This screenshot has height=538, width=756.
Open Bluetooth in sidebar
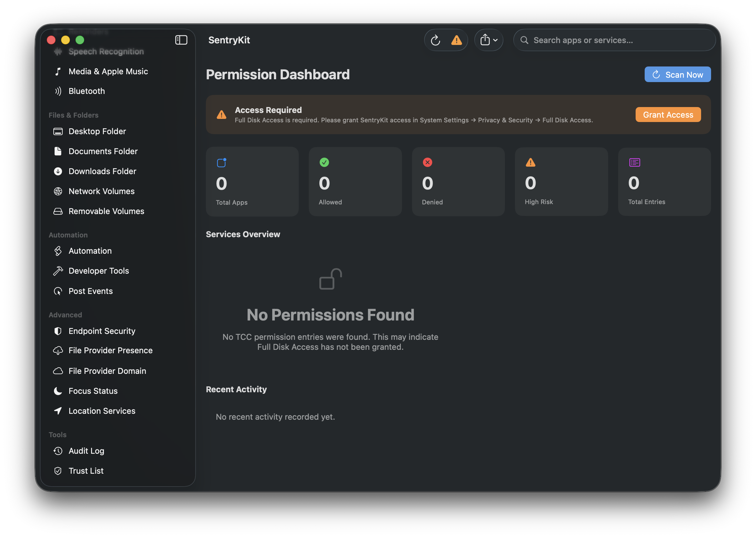point(118,91)
